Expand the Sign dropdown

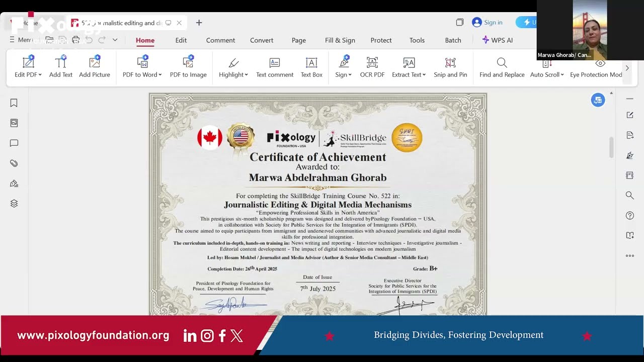(350, 75)
